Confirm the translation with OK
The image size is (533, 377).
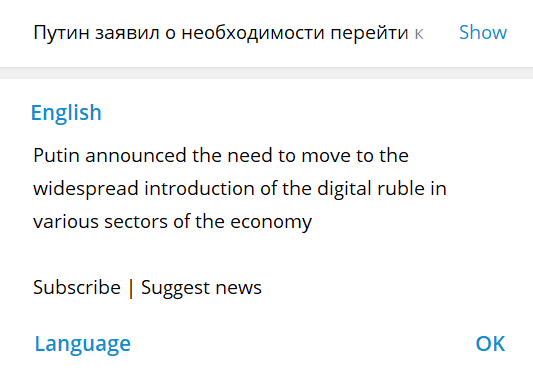point(490,344)
